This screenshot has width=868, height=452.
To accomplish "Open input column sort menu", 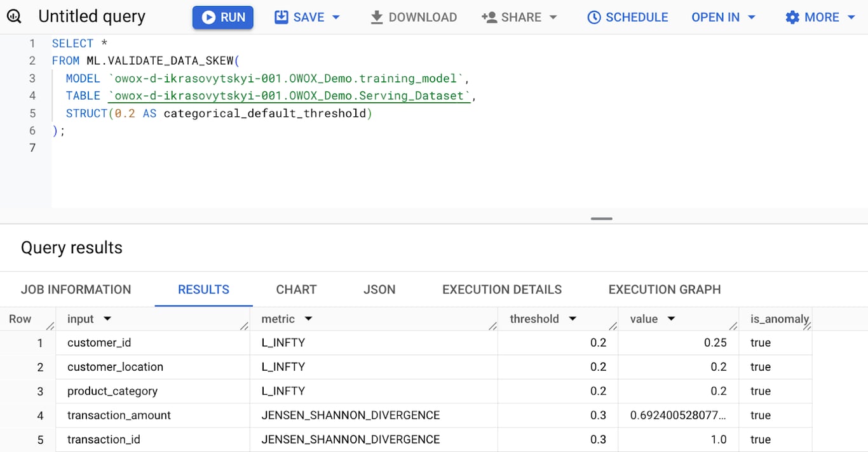I will click(x=107, y=319).
